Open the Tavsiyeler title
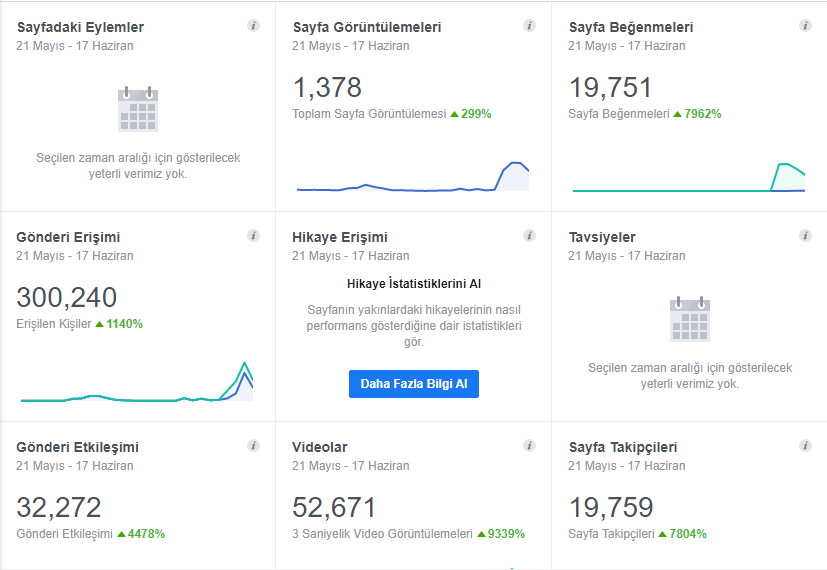This screenshot has height=570, width=827. click(x=602, y=237)
